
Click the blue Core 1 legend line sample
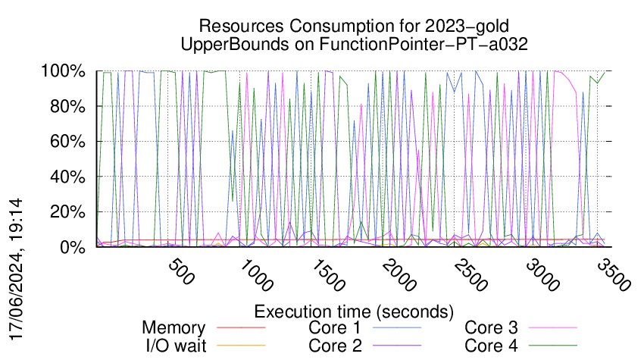click(397, 327)
